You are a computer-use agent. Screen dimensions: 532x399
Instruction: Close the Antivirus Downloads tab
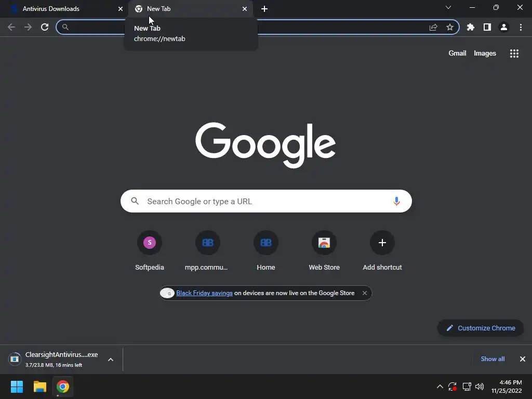pos(121,9)
